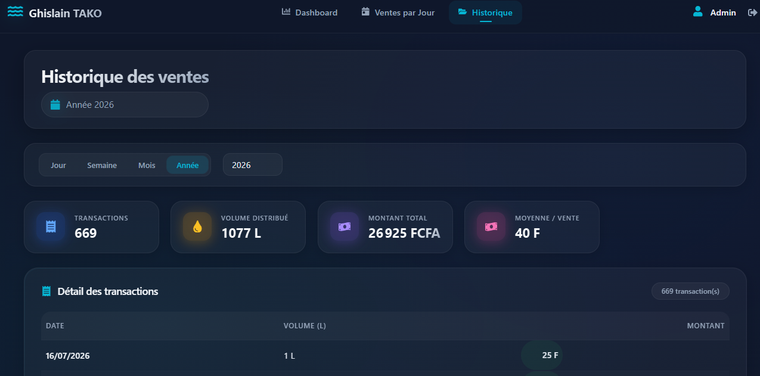Image resolution: width=760 pixels, height=376 pixels.
Task: Click the pink money icon in Moyenne / Vente card
Action: [491, 226]
